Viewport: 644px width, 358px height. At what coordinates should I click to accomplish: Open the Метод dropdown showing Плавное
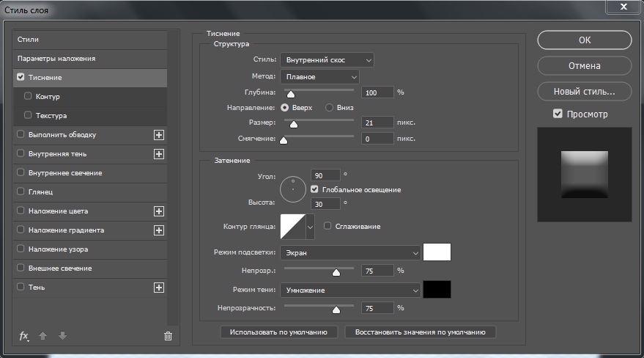pyautogui.click(x=319, y=77)
